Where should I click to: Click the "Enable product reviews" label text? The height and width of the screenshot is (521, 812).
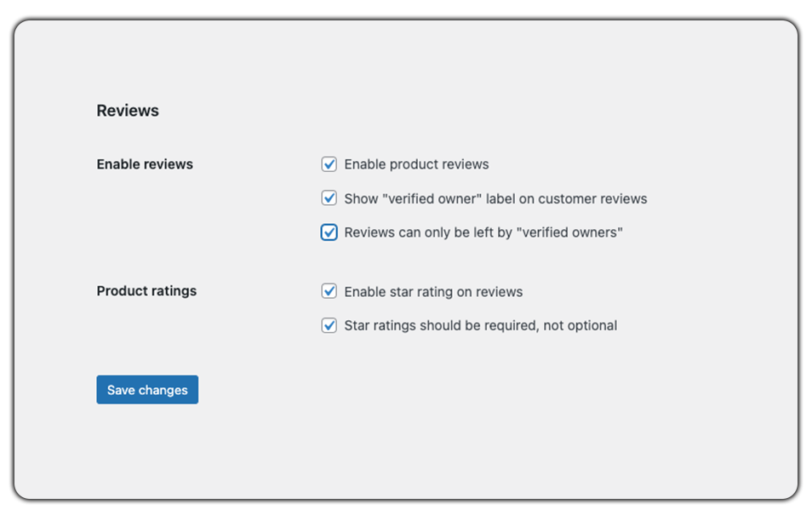[416, 164]
